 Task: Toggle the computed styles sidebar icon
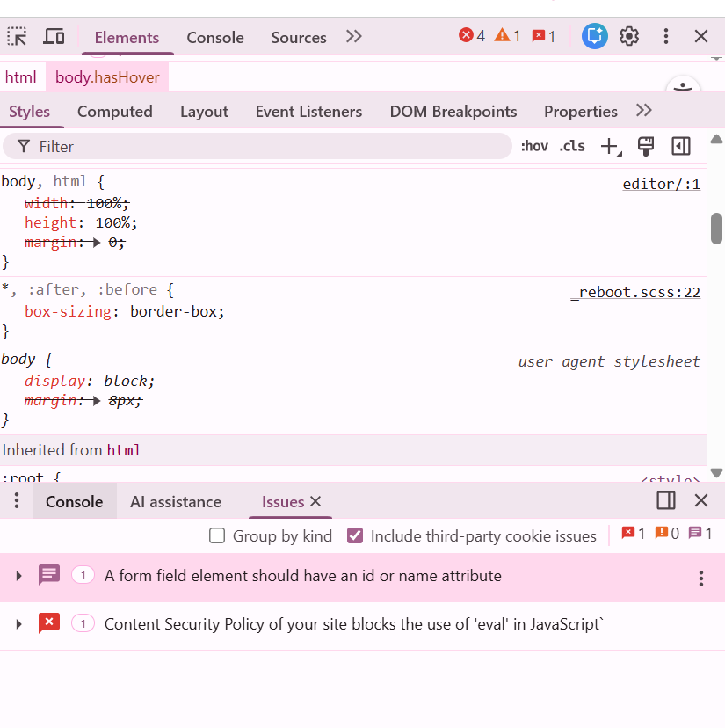coord(681,146)
